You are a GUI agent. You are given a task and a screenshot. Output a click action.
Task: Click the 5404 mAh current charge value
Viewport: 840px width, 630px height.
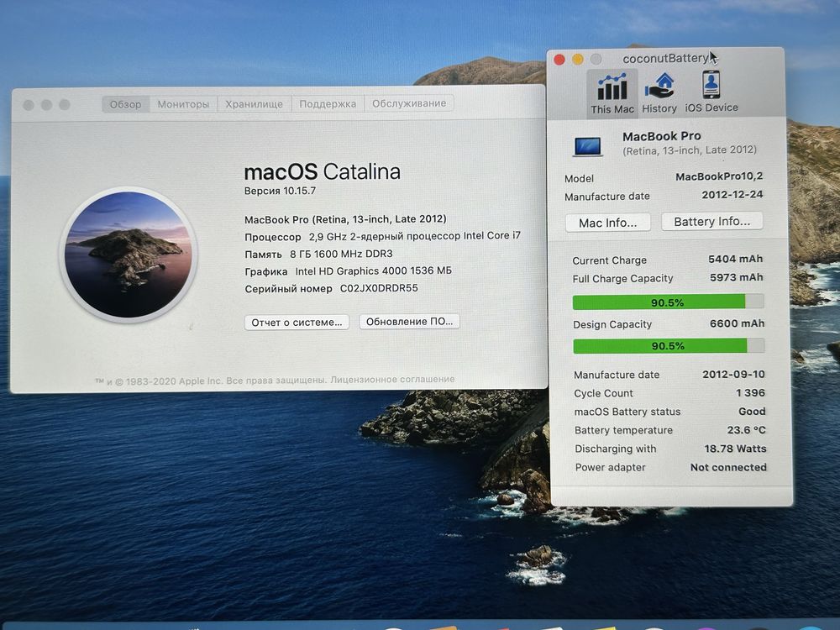[x=735, y=259]
